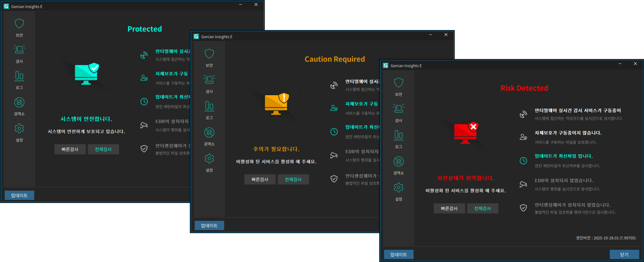Click 업데이트 button in Caution Required window
The width and height of the screenshot is (644, 262).
(x=210, y=225)
